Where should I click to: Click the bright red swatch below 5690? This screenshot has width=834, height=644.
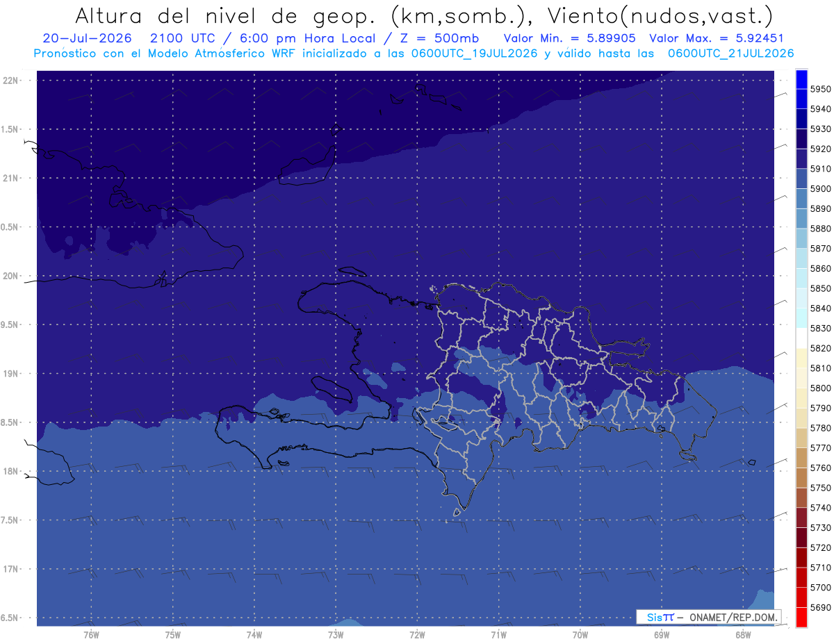pyautogui.click(x=801, y=617)
